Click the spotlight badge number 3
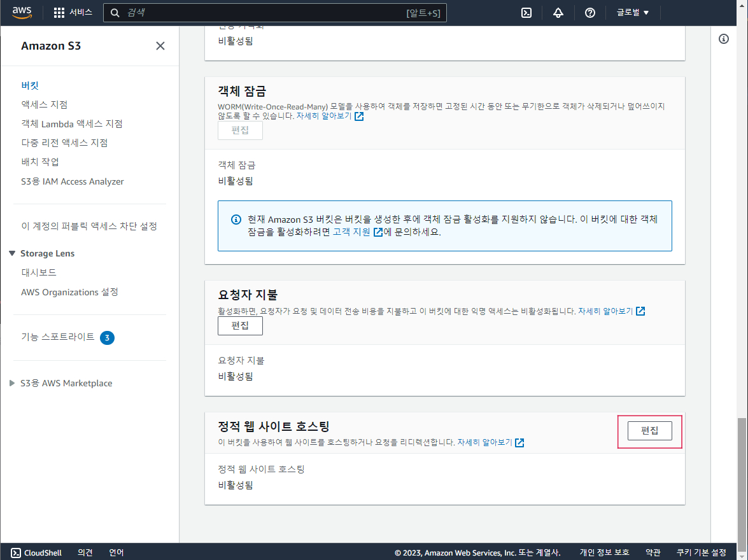This screenshot has width=748, height=560. point(108,338)
